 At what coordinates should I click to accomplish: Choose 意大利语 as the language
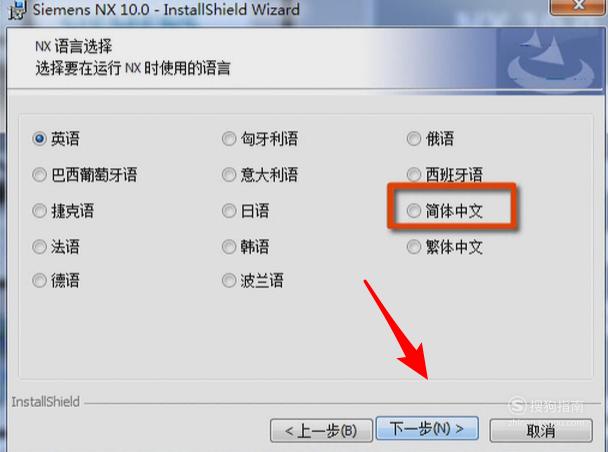click(x=229, y=175)
